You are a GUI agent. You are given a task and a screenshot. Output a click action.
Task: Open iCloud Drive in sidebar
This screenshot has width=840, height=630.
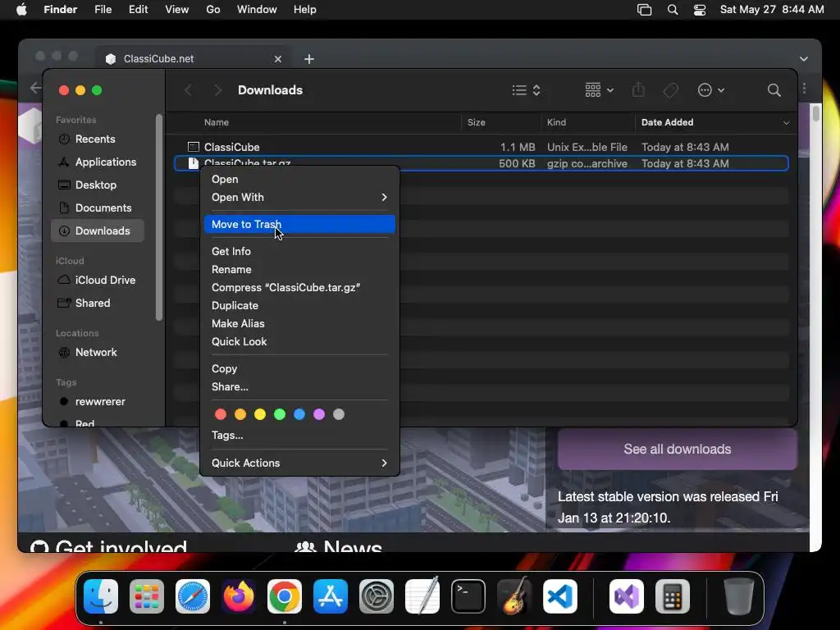pos(97,281)
